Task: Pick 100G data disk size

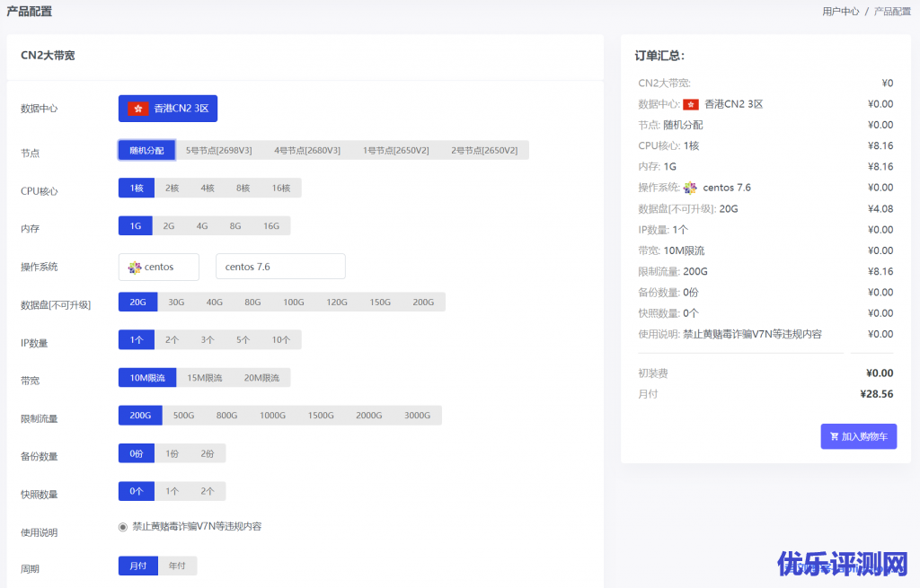Action: point(294,303)
